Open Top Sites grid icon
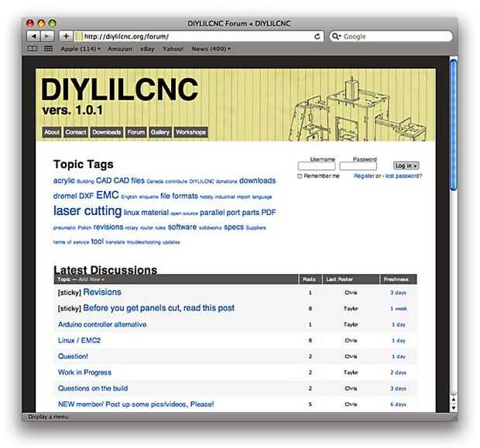 (48, 49)
